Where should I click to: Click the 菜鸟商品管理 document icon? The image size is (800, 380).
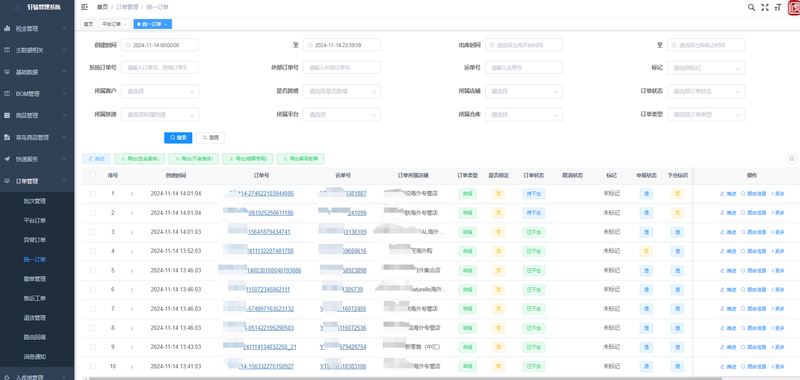[7, 138]
